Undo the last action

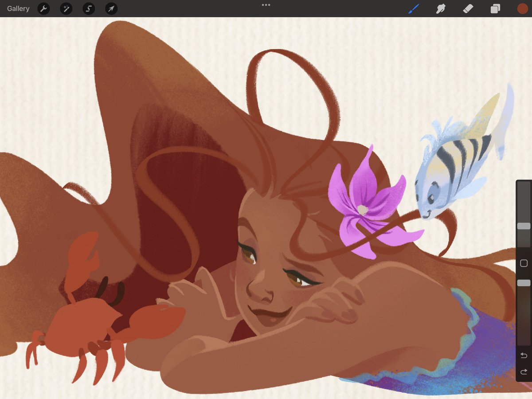tap(524, 356)
